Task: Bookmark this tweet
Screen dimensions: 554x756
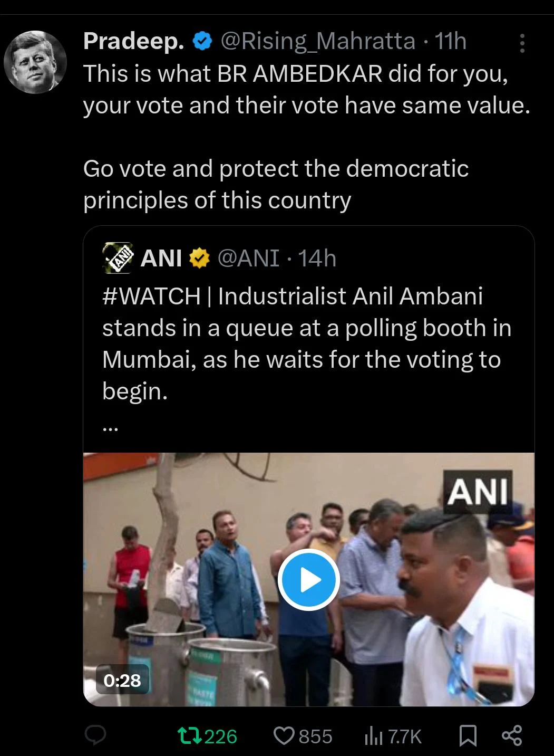Action: (x=468, y=736)
